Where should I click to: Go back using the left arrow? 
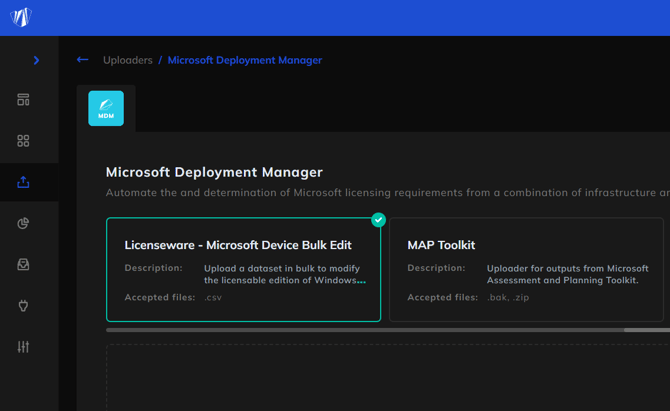[82, 60]
